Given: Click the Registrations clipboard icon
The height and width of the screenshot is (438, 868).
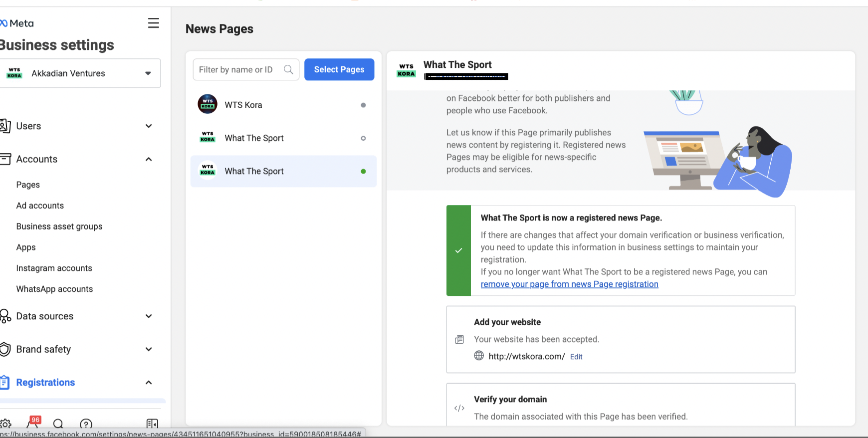Looking at the screenshot, I should 5,383.
